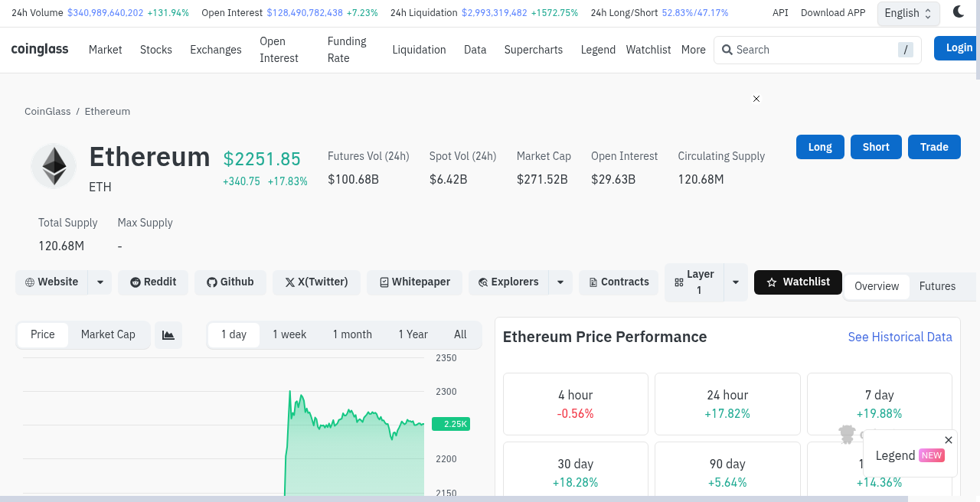Image resolution: width=980 pixels, height=502 pixels.
Task: Open the Website button
Action: 51,282
